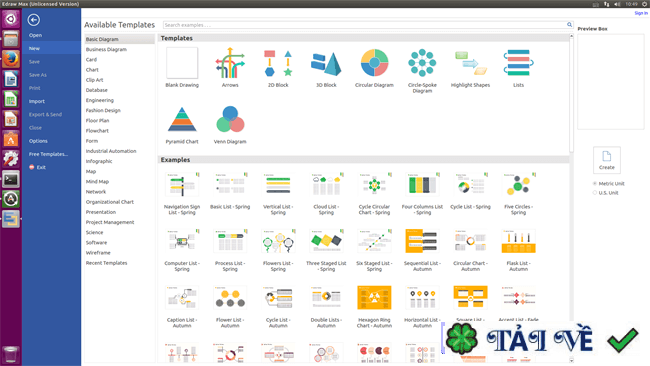The height and width of the screenshot is (366, 650).
Task: Click the Sign In link
Action: (640, 13)
